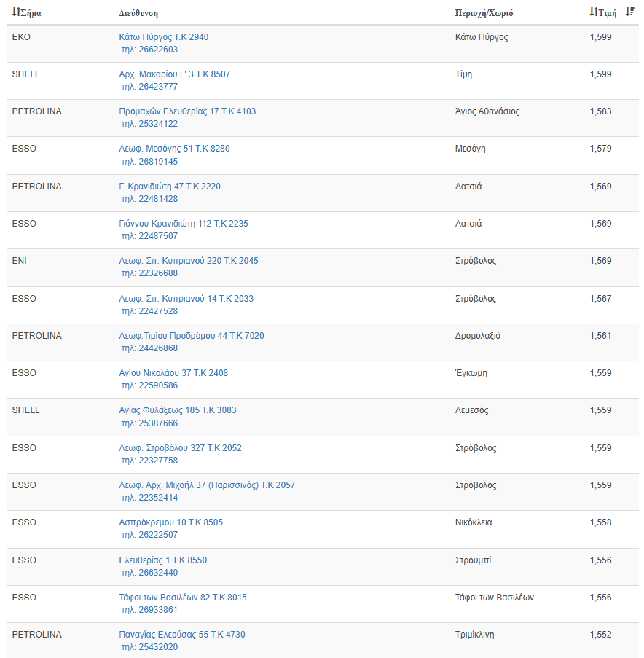The width and height of the screenshot is (644, 658).
Task: Open Λεωφ.Τιμίου Προδρόμου 44 link
Action: point(192,336)
